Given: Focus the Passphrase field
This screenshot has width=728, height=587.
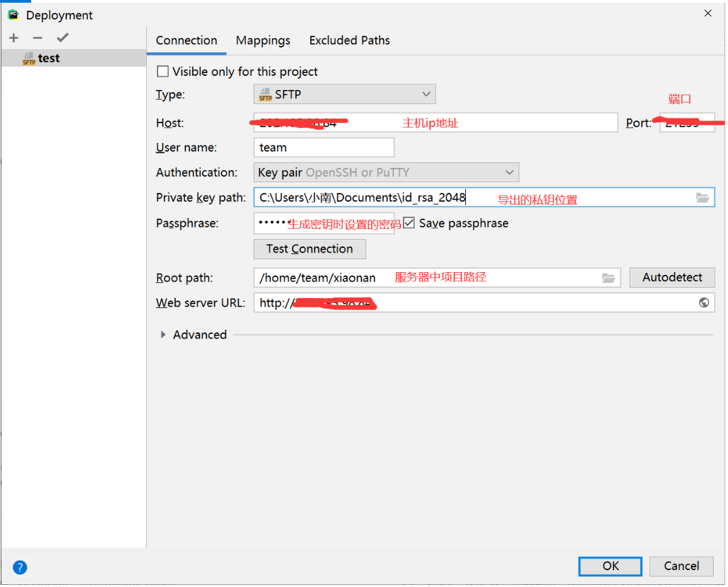Looking at the screenshot, I should pos(324,223).
